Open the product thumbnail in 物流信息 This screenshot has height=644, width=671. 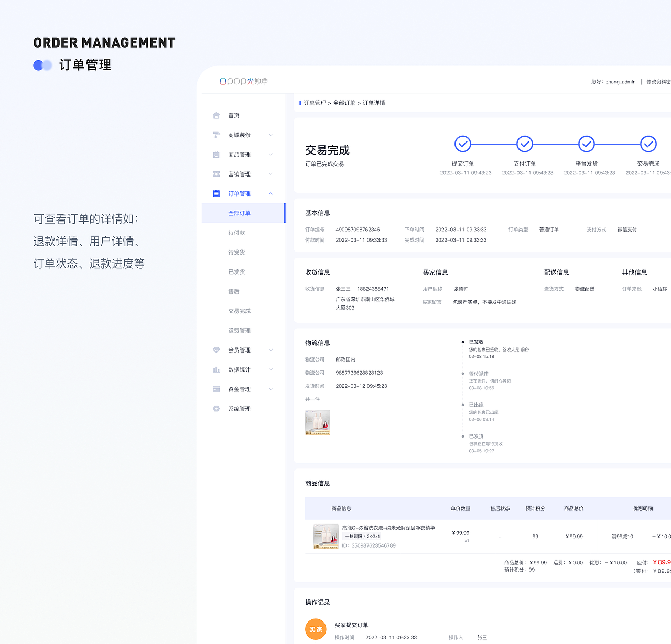pos(317,422)
